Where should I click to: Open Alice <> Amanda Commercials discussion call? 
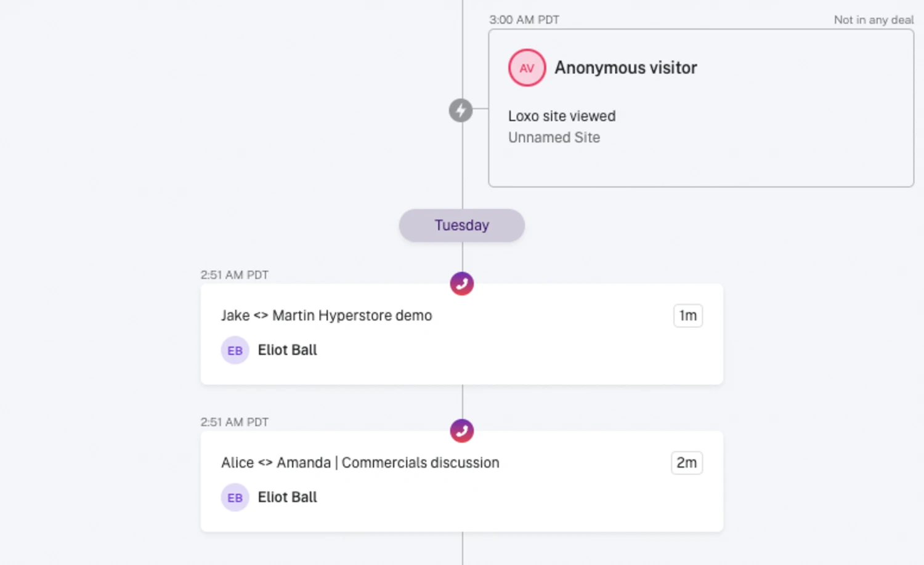(x=360, y=463)
